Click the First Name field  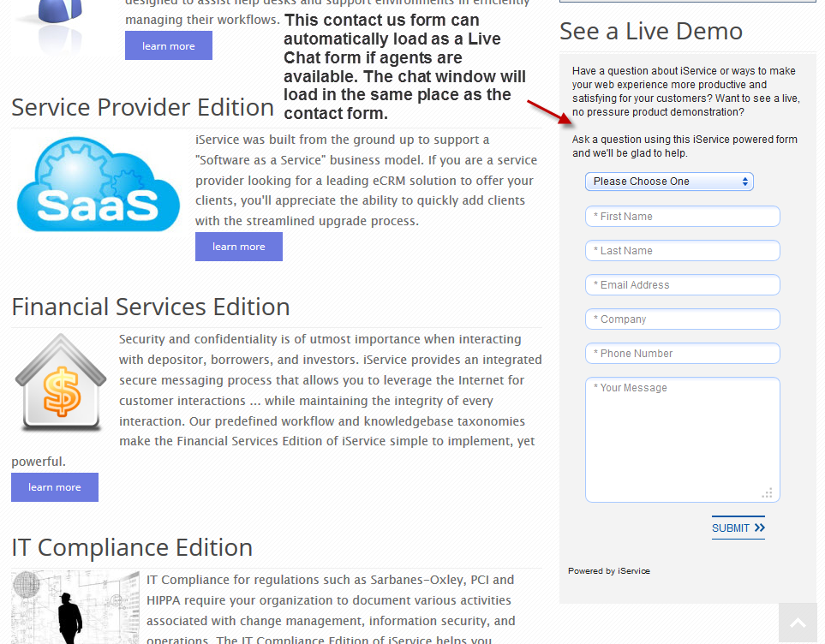click(x=682, y=217)
